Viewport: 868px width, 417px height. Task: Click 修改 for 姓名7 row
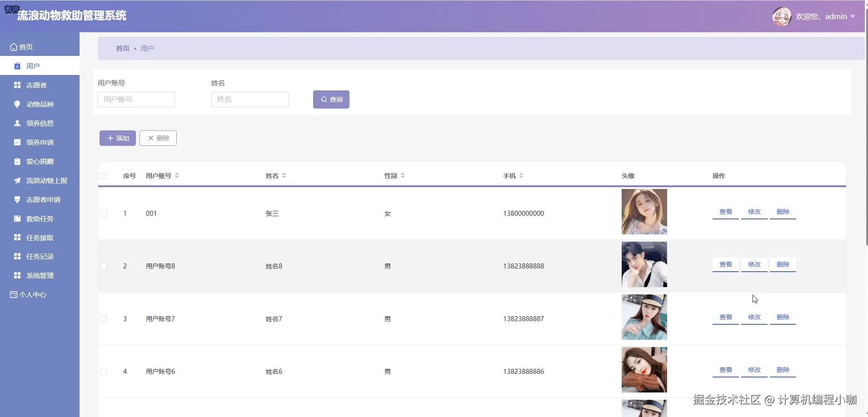click(x=754, y=318)
